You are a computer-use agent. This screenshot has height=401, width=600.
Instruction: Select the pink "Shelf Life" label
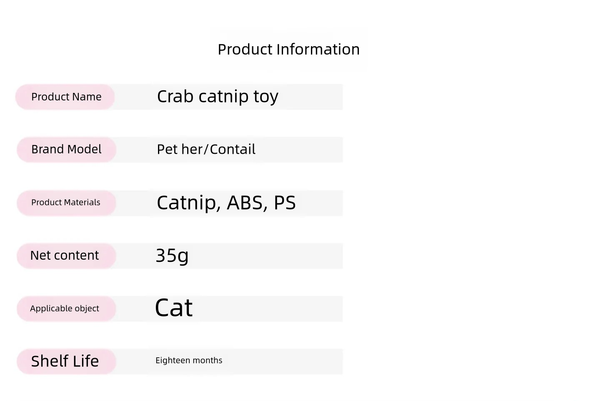point(65,361)
